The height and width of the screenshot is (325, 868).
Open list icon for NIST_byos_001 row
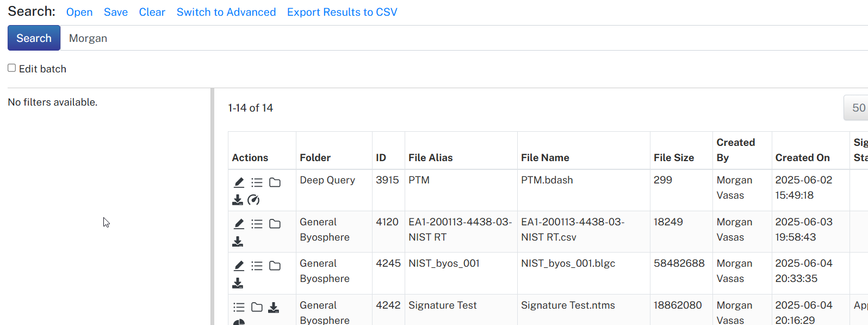coord(257,266)
